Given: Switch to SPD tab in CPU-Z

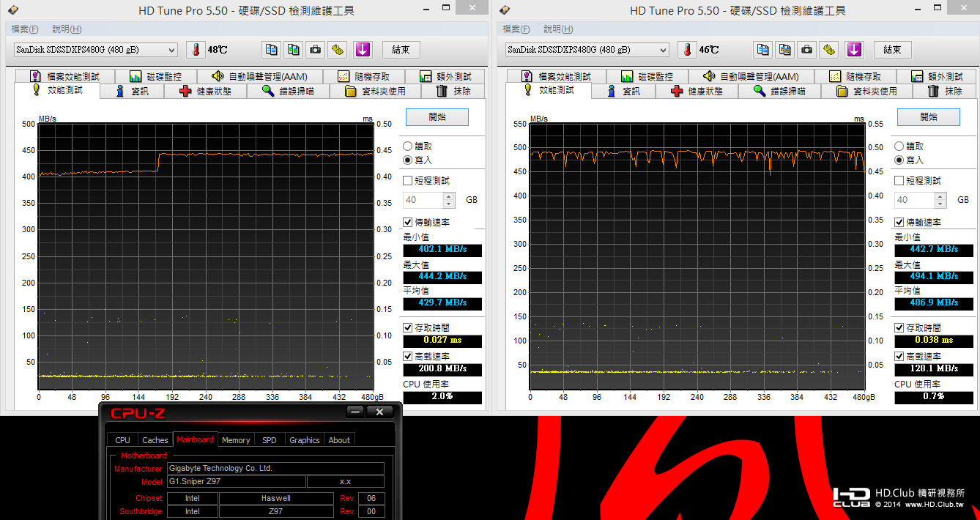Looking at the screenshot, I should tap(270, 439).
